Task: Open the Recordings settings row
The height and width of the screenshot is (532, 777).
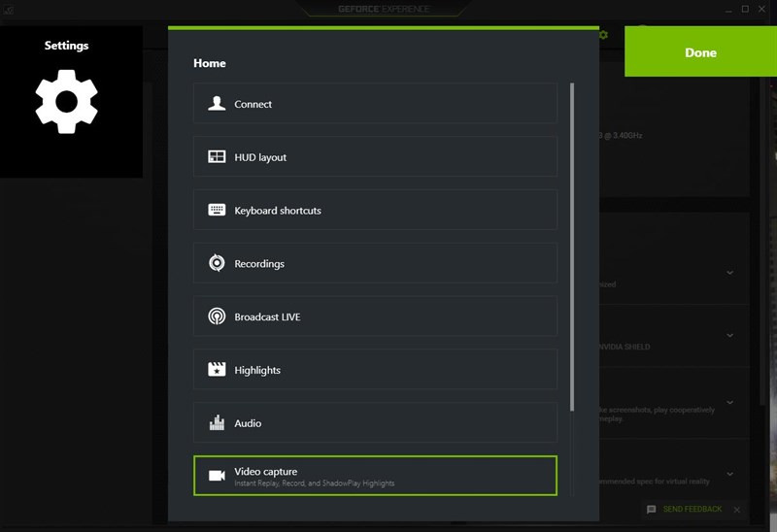Action: (375, 263)
